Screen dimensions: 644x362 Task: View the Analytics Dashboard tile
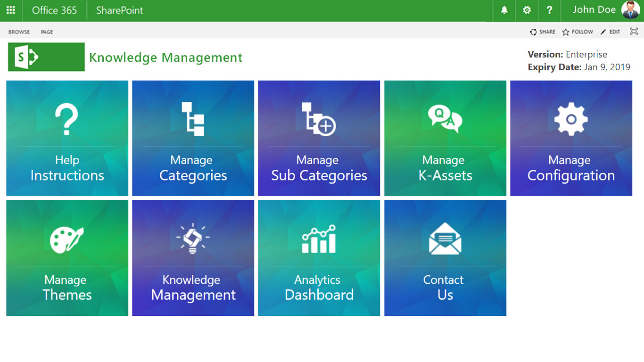tap(319, 258)
